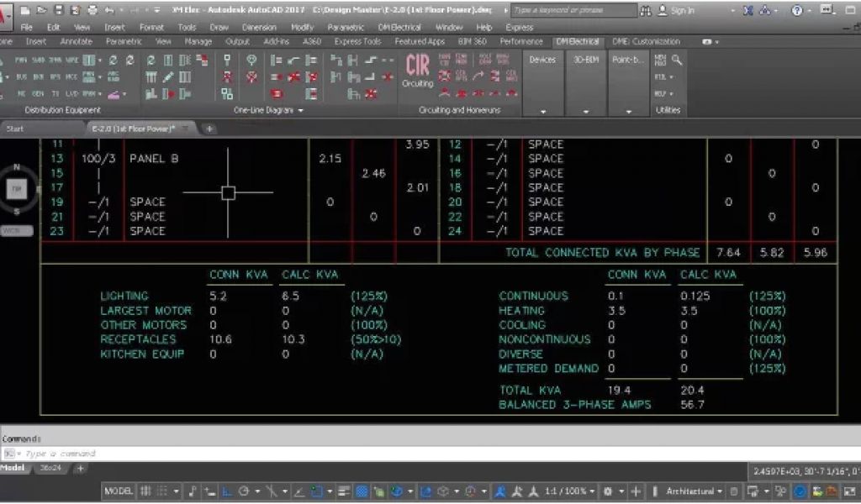Click the ViewCube TOP face
This screenshot has height=504, width=861.
coord(15,189)
